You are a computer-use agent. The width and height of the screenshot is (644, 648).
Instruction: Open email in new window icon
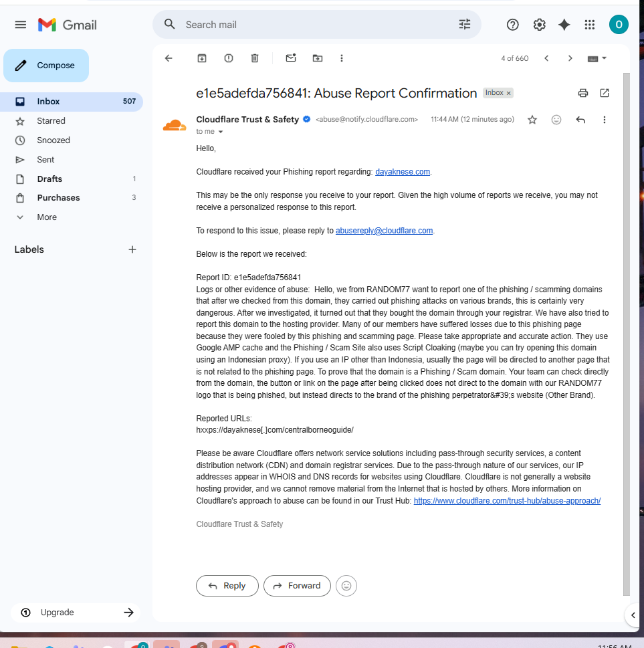pos(605,93)
